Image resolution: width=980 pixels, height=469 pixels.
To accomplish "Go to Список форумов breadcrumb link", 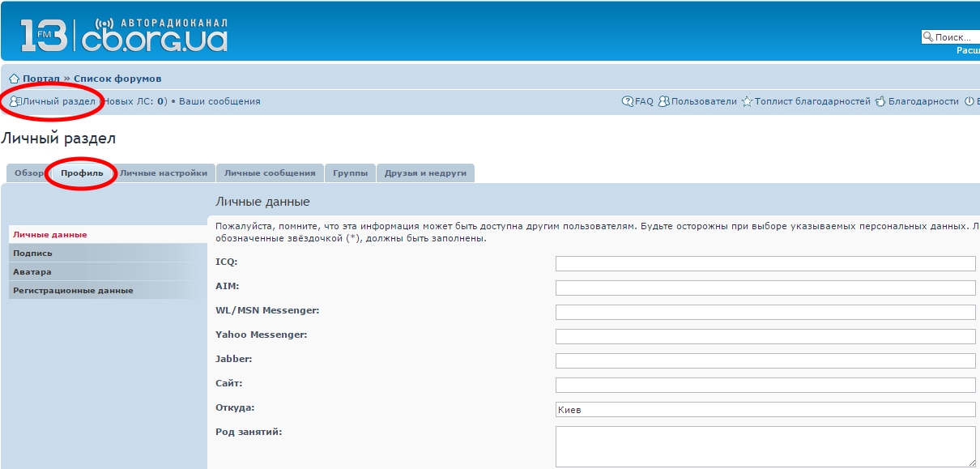I will (117, 79).
